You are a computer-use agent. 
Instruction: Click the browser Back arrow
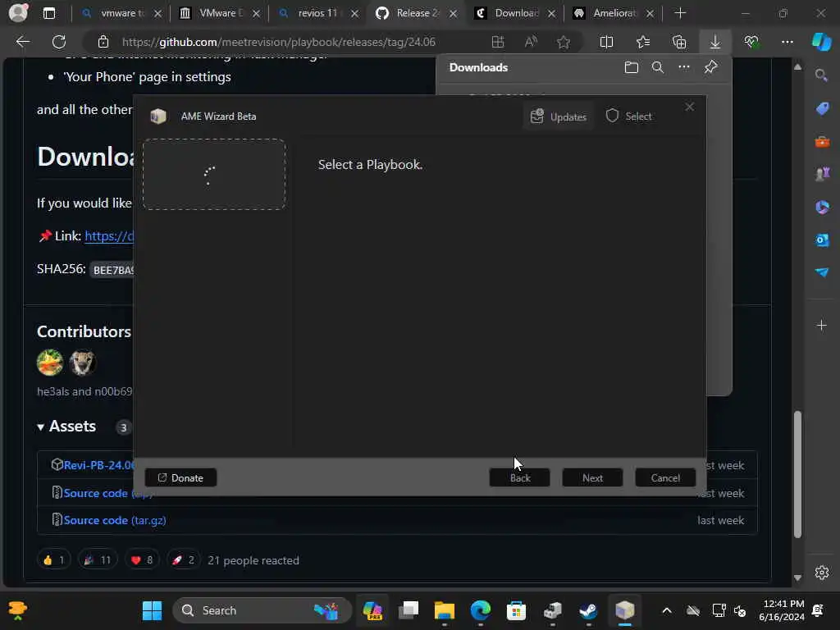23,42
